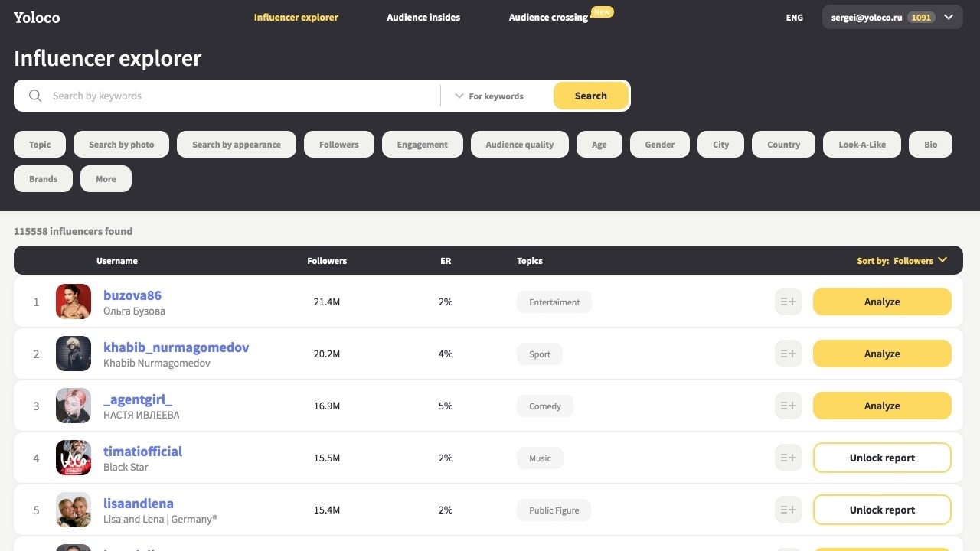Open the lisaandlena username link
980x551 pixels.
pyautogui.click(x=139, y=504)
